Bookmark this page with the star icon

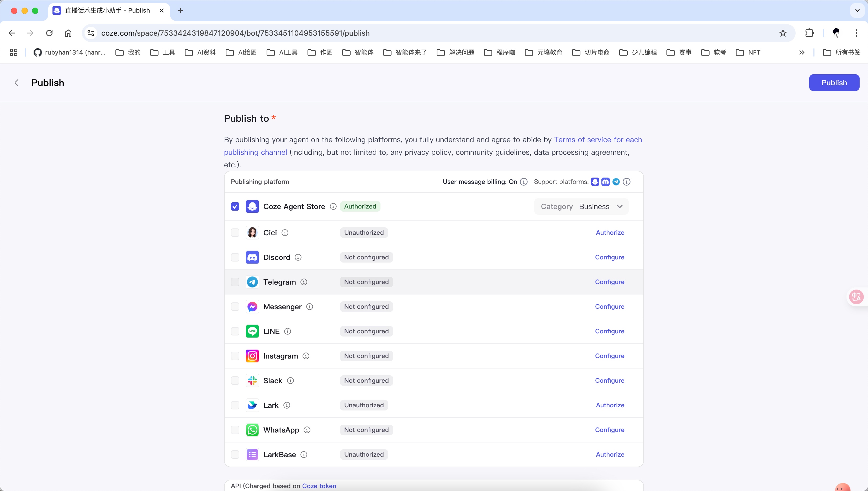pyautogui.click(x=783, y=33)
